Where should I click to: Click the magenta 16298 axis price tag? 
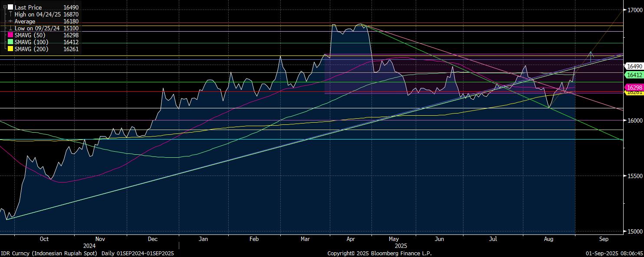coord(634,88)
